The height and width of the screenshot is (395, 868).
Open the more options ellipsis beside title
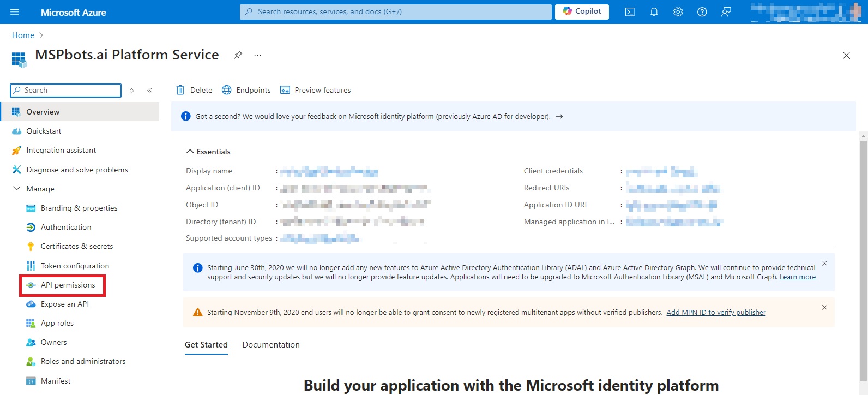click(x=257, y=55)
